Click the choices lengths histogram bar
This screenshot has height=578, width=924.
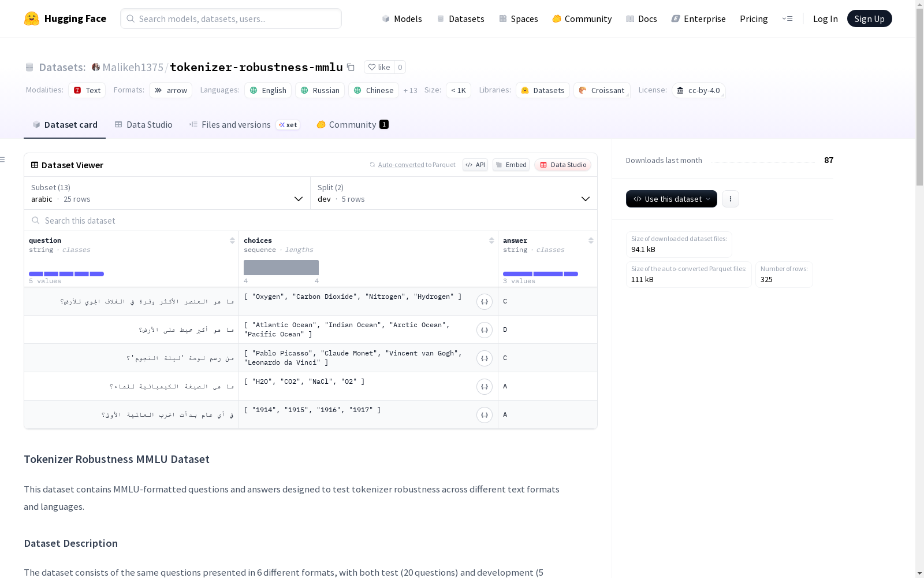pos(281,268)
